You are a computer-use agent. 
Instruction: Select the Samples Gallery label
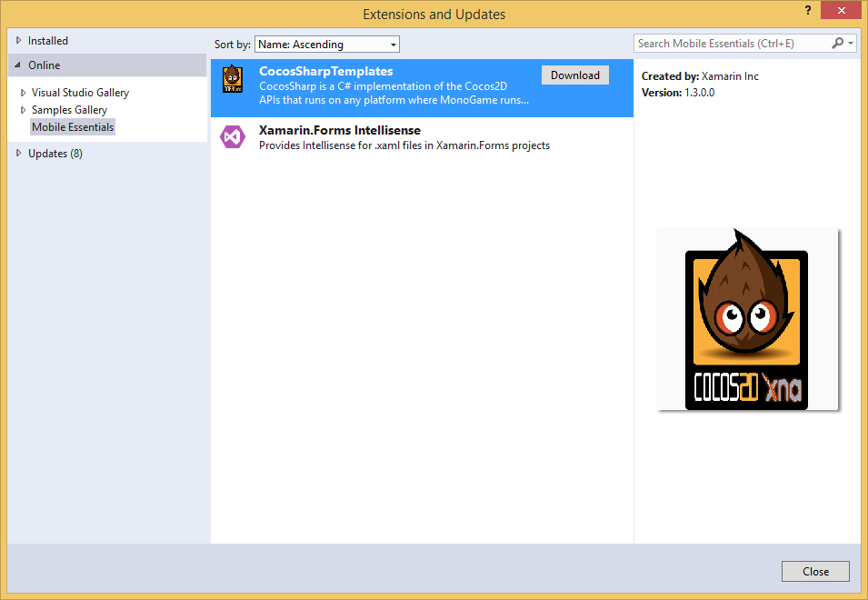coord(69,110)
